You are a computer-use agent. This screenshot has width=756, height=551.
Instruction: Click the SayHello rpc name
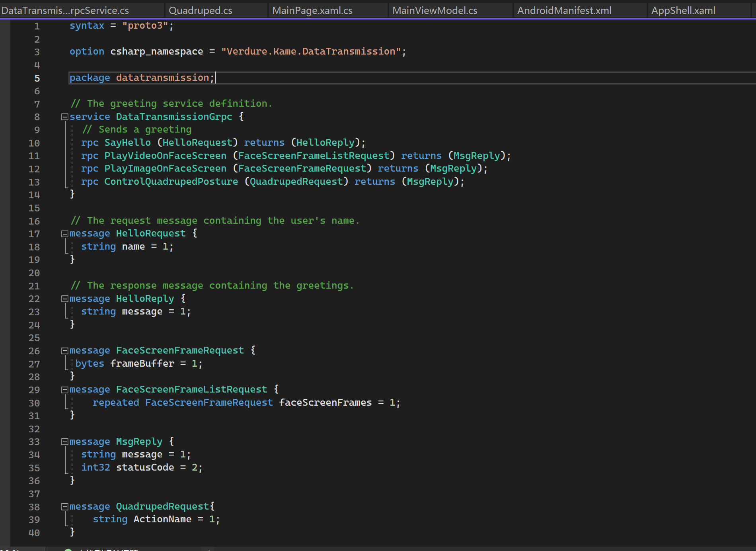tap(128, 143)
